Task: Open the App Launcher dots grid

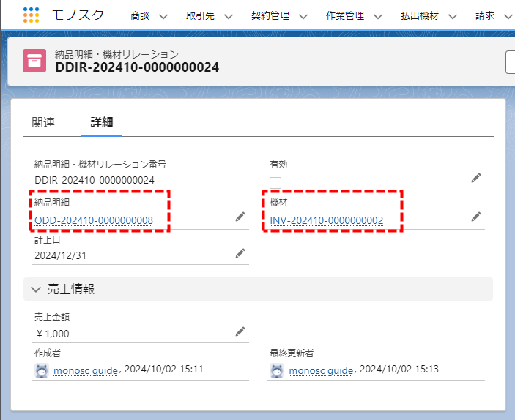Action: [x=31, y=15]
